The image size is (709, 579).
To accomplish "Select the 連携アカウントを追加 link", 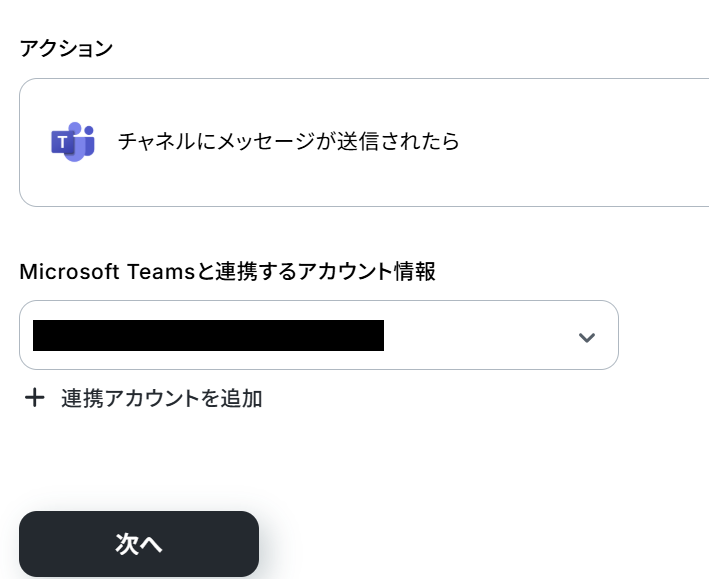I will click(x=143, y=398).
